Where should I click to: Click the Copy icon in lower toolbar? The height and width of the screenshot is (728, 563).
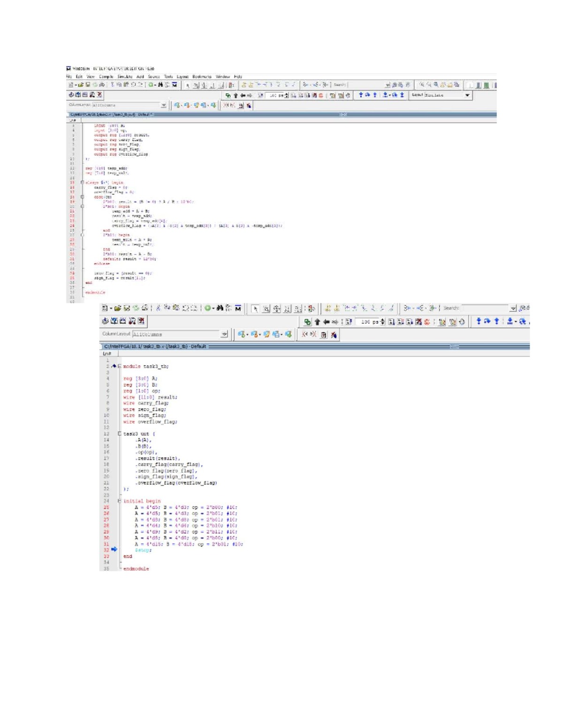pyautogui.click(x=167, y=308)
